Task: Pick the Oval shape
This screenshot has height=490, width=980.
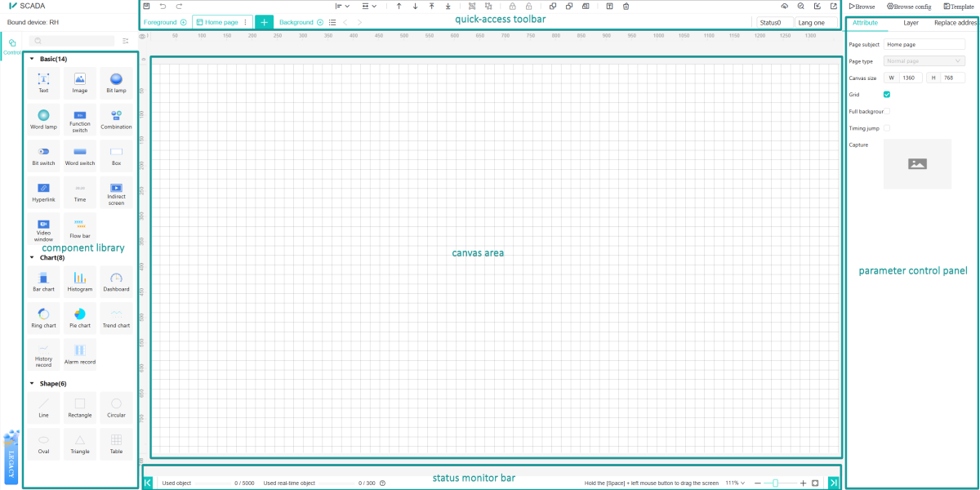Action: tap(43, 443)
